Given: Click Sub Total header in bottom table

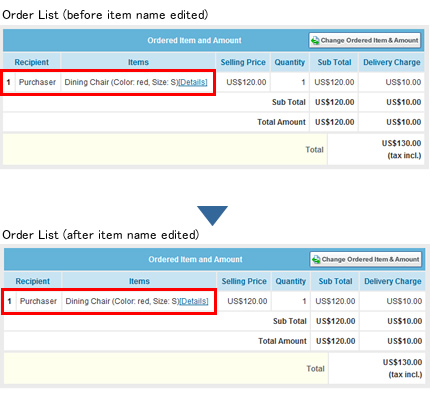Looking at the screenshot, I should tap(335, 281).
